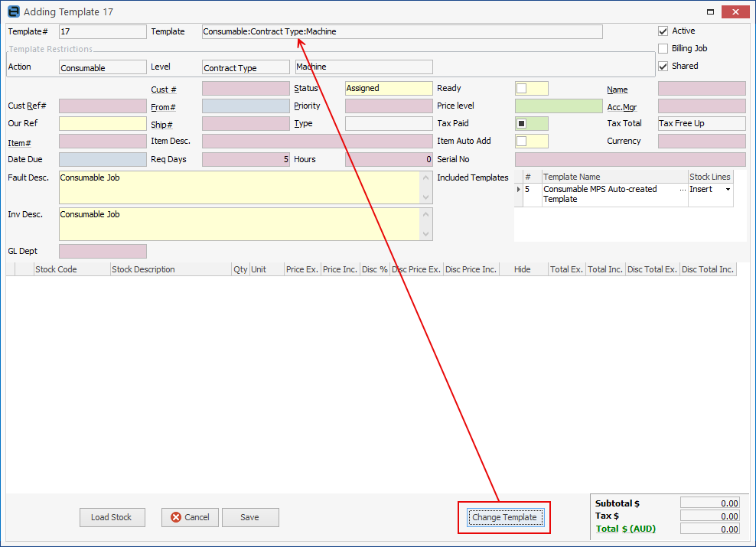Open the Stock Lines Insert dropdown
The image size is (756, 547).
tap(728, 190)
